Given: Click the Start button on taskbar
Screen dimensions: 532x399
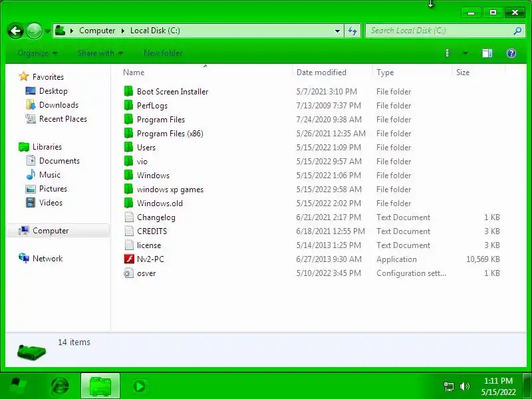Looking at the screenshot, I should (19, 386).
